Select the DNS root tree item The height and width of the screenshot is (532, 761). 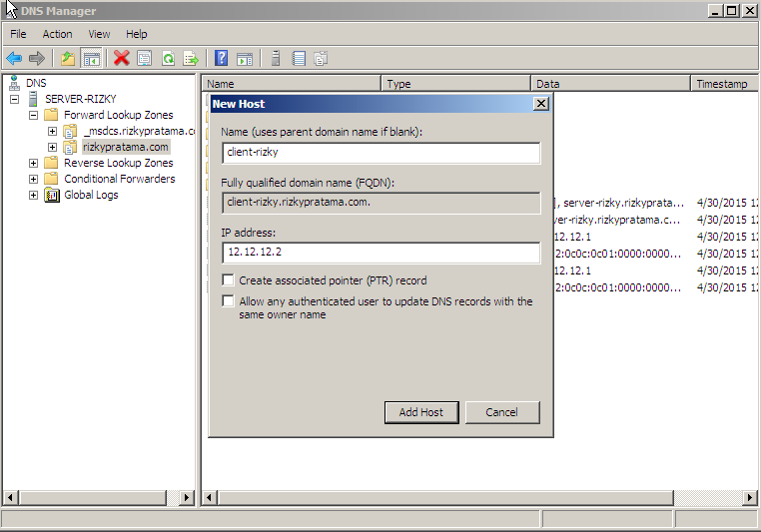tap(36, 83)
